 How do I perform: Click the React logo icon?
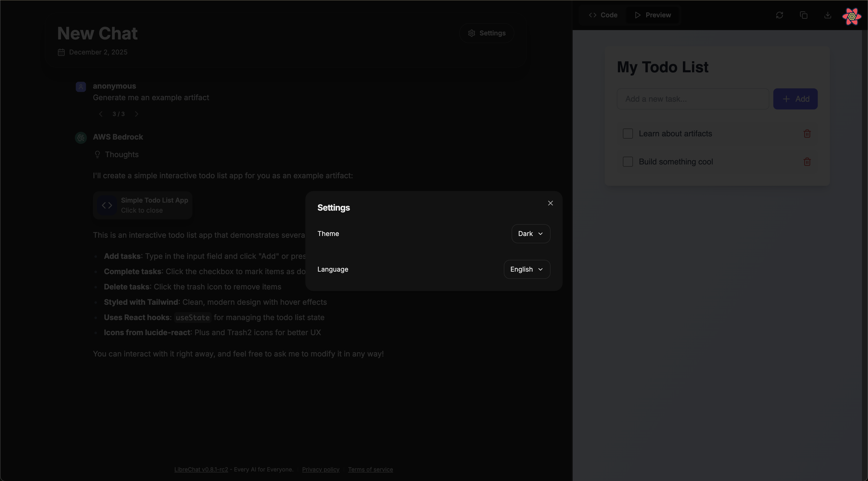(851, 16)
